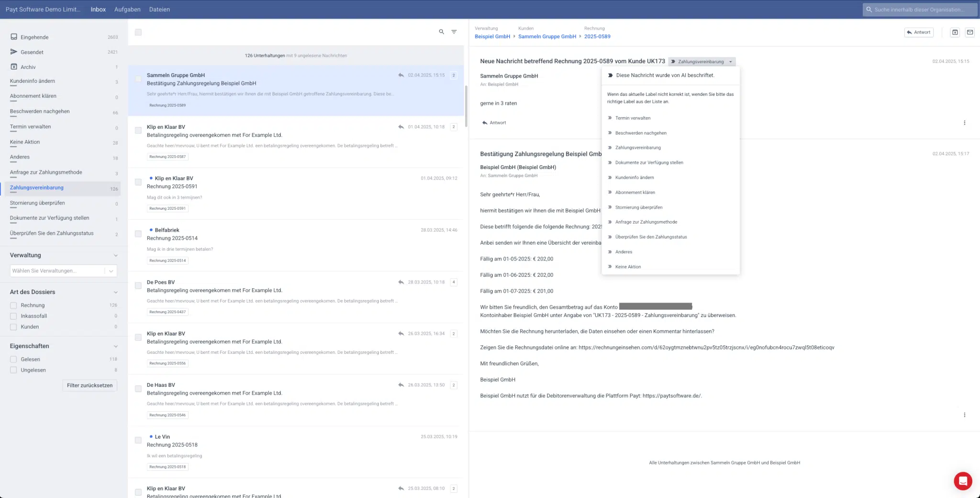Check the Rechnung dossier filter
980x498 pixels.
tap(13, 305)
